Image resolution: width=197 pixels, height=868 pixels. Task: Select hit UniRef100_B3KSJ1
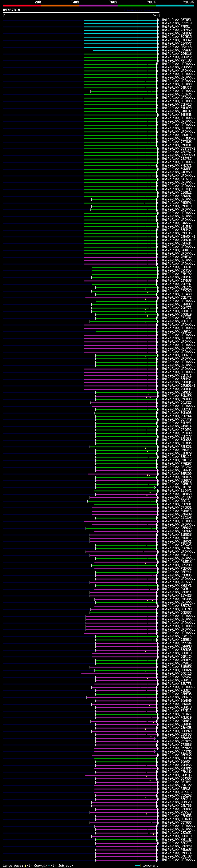tap(176, 375)
